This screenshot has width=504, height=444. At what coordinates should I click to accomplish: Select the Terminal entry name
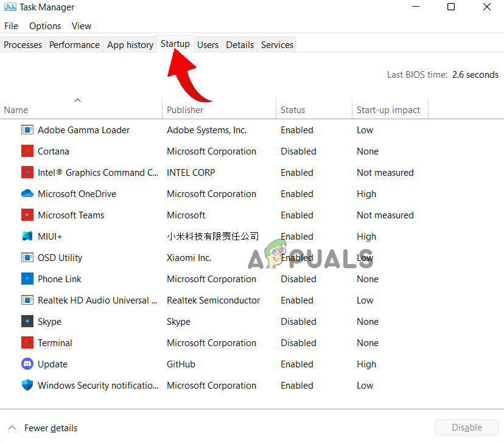(55, 343)
